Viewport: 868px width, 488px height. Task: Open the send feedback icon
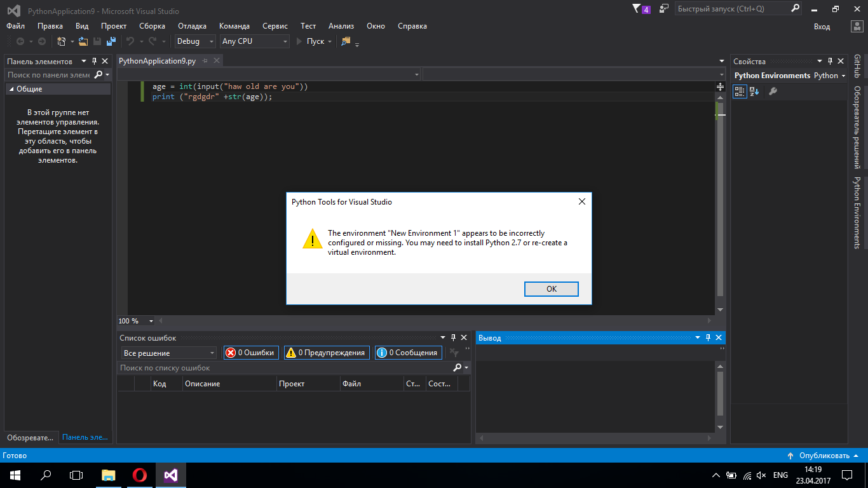click(664, 9)
